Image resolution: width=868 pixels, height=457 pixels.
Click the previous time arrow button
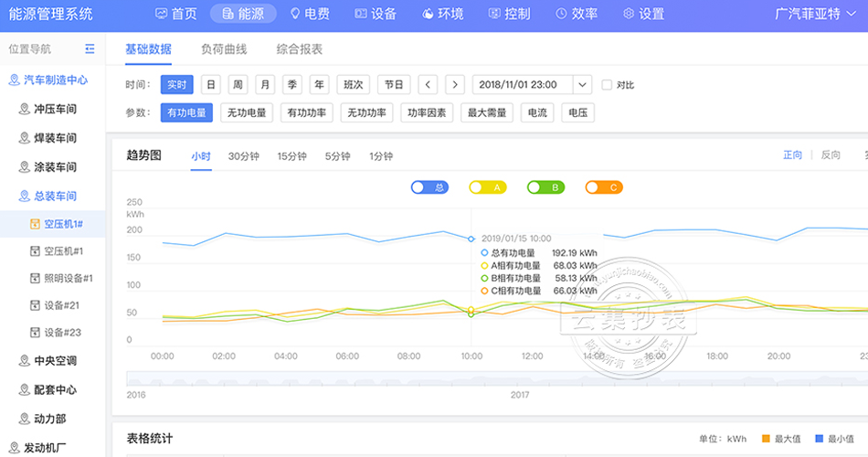pyautogui.click(x=428, y=85)
